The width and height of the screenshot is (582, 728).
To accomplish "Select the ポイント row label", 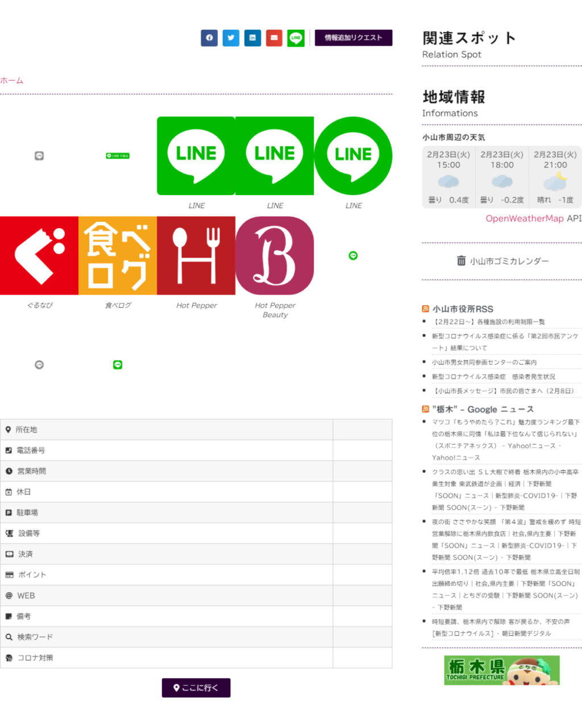I will tap(32, 575).
